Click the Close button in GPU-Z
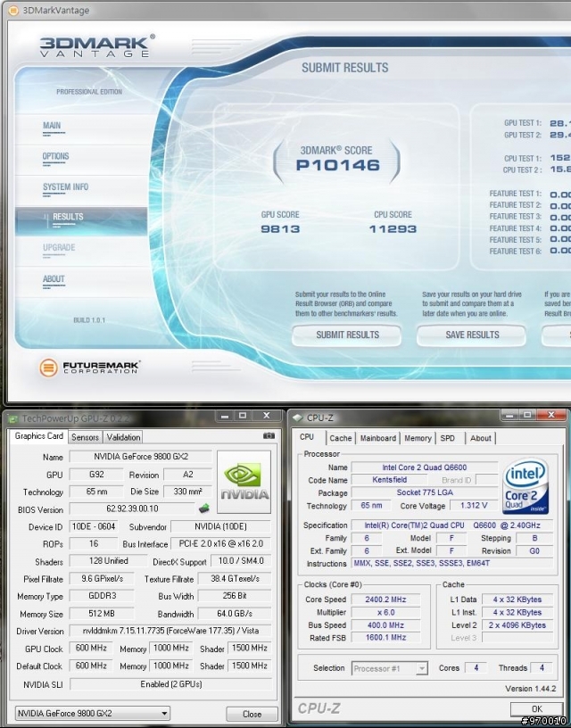The width and height of the screenshot is (571, 728). click(252, 714)
